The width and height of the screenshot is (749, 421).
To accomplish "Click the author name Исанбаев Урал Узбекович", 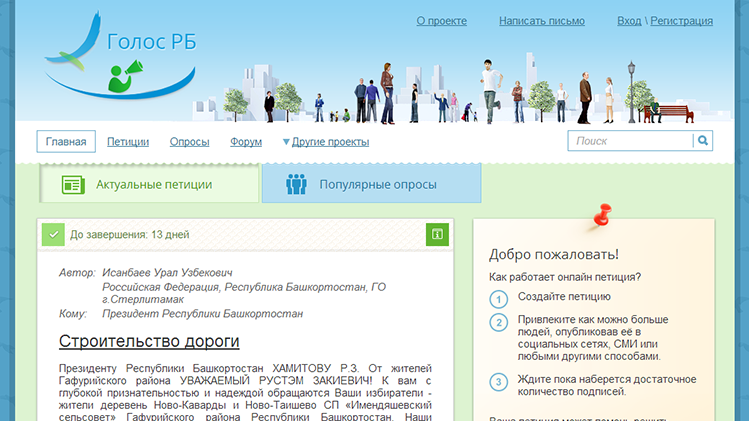I will 167,273.
